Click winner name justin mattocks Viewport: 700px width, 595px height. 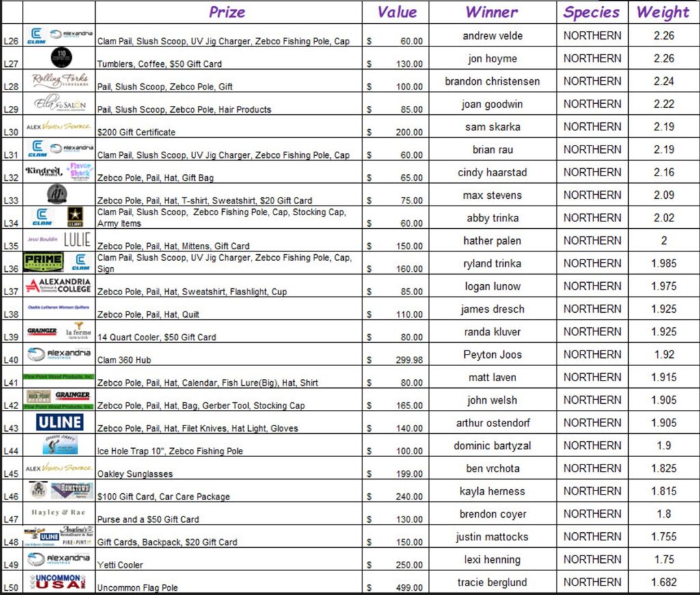[492, 537]
